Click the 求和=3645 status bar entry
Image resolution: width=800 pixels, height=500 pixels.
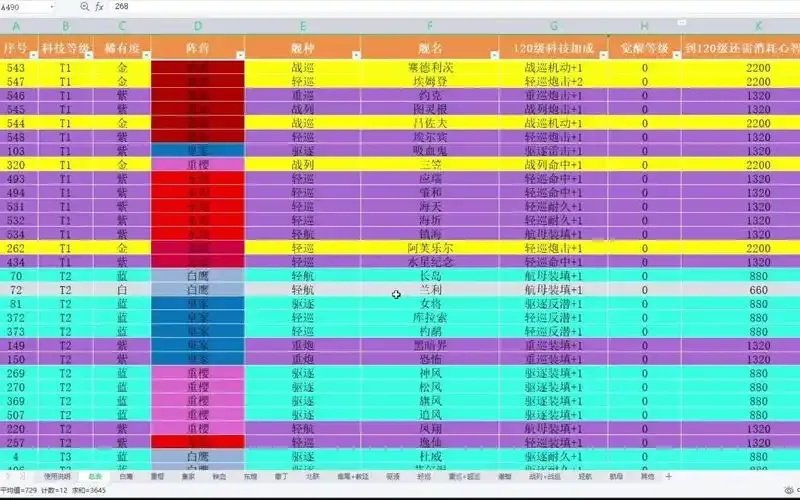tap(89, 490)
